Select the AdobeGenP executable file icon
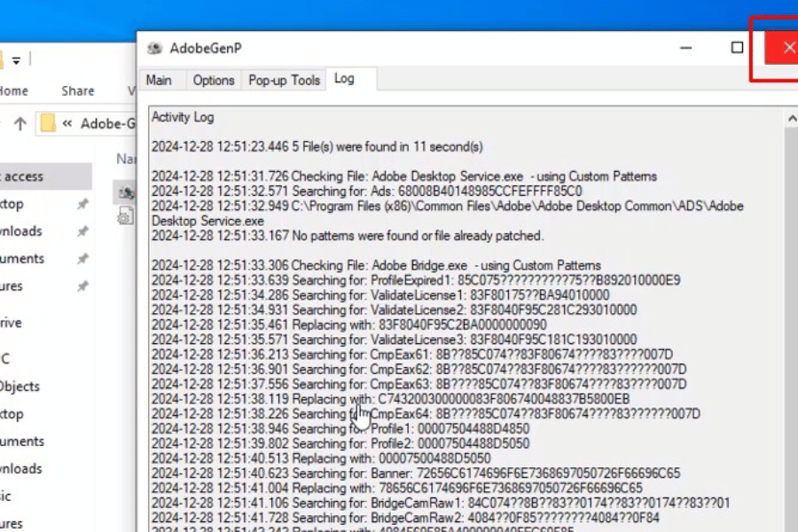 click(127, 192)
